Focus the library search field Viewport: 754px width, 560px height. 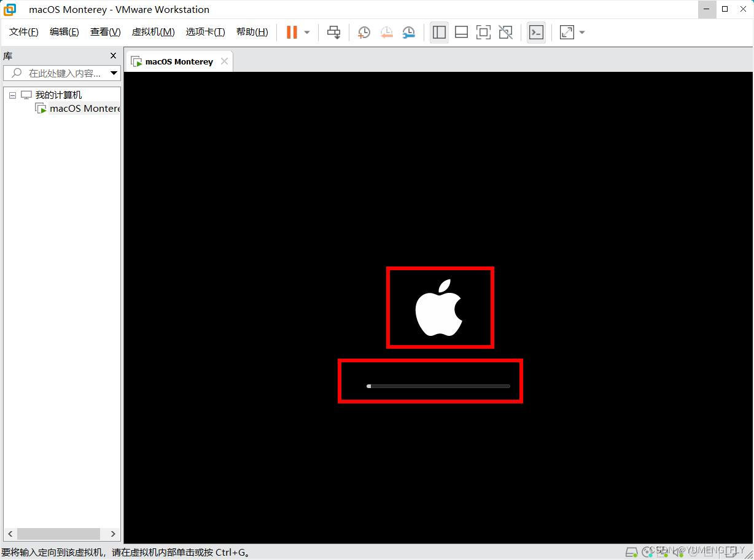point(61,73)
